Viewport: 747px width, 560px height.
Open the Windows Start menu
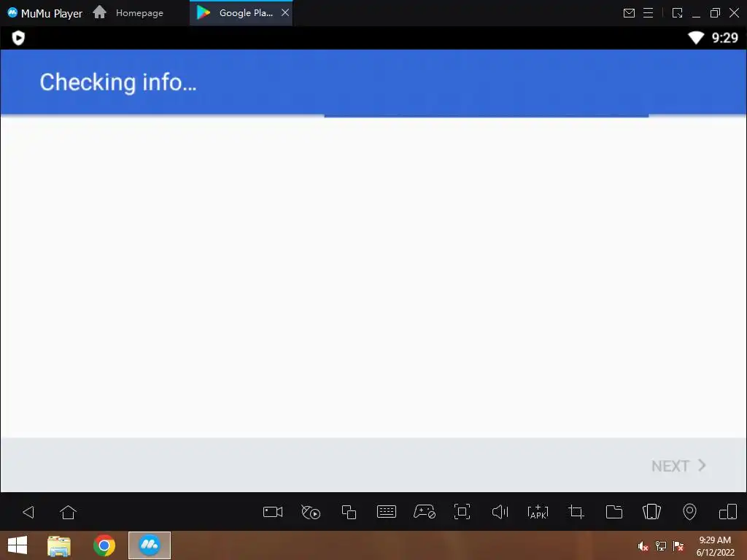point(18,545)
